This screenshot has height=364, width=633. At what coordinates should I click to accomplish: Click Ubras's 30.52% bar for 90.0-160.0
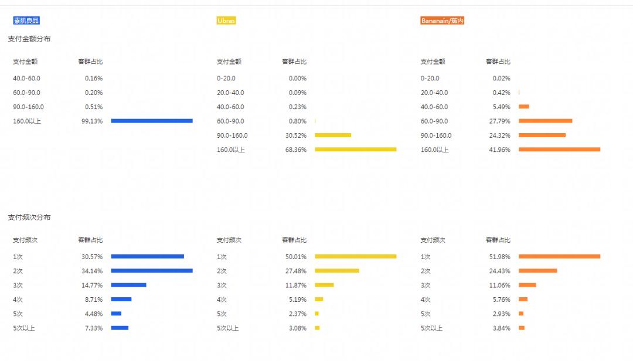[x=333, y=135]
